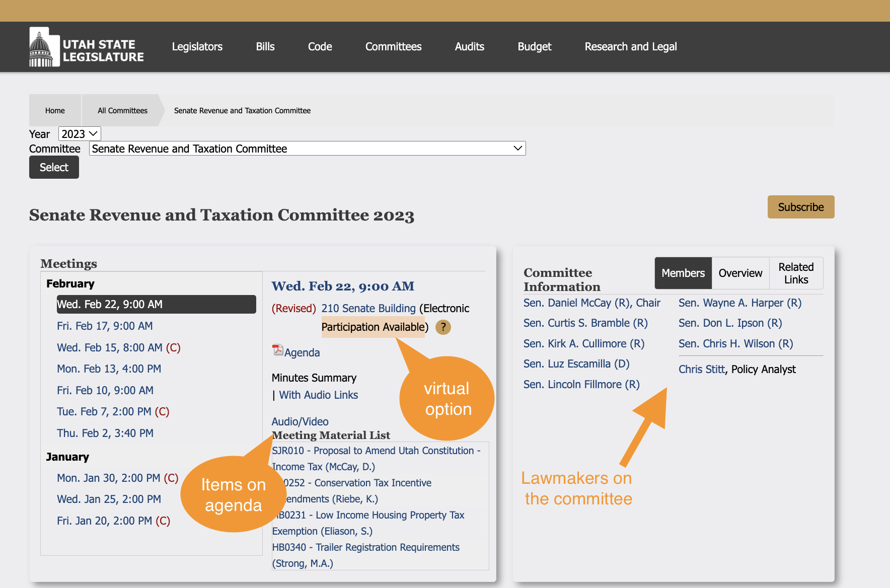Open Research and Legal menu
This screenshot has width=890, height=588.
(631, 47)
